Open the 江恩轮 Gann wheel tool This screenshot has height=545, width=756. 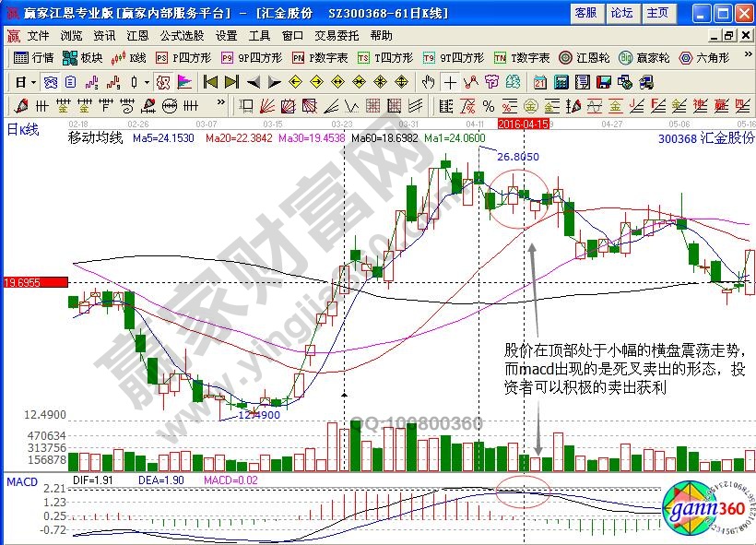(585, 57)
